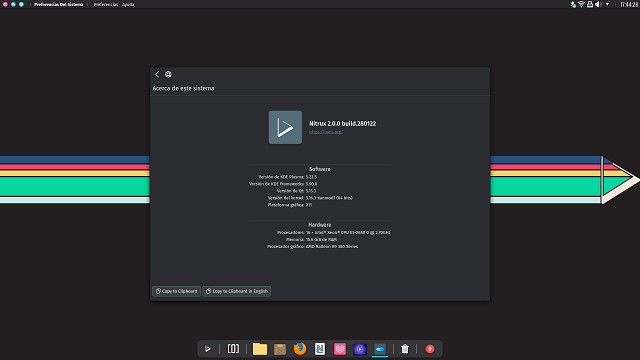Click Copy to Clipboard in English button

click(237, 291)
